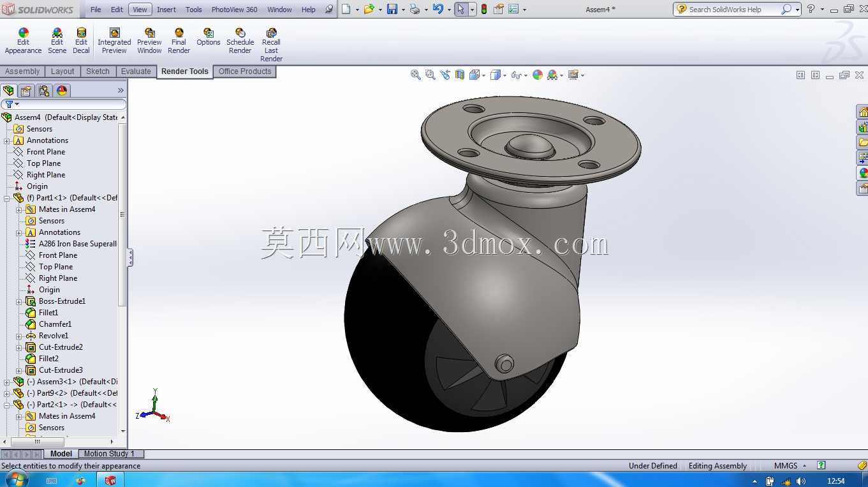Click the Save disk icon
868x487 pixels.
392,9
